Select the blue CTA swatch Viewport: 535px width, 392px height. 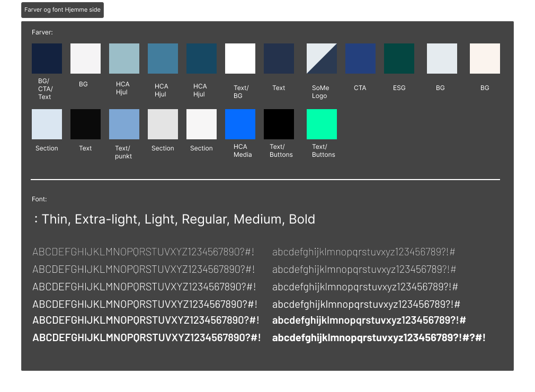(360, 58)
